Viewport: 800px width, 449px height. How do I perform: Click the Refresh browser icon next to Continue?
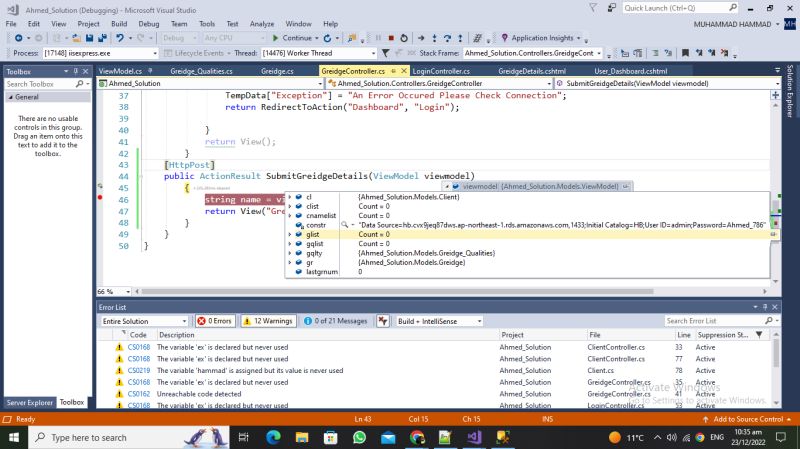[x=328, y=38]
